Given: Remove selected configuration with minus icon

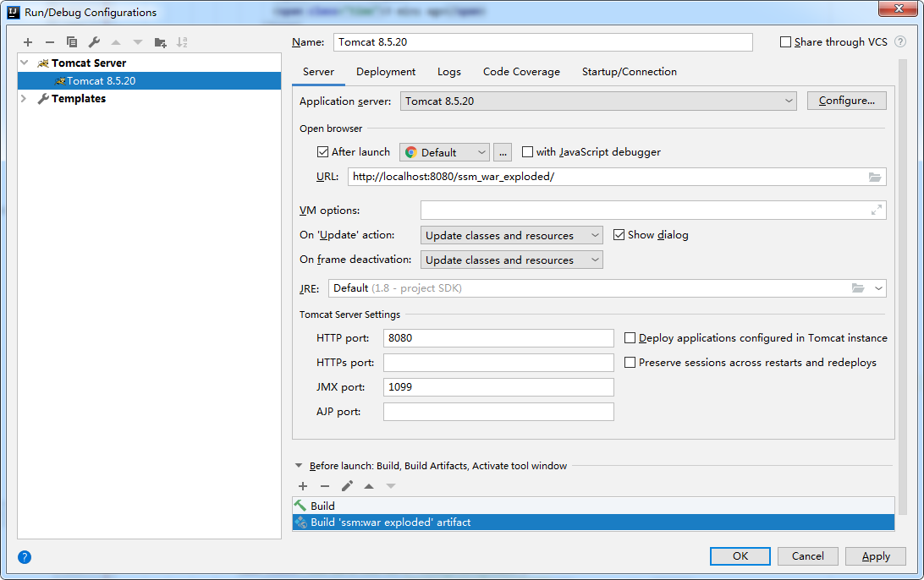Looking at the screenshot, I should [x=50, y=42].
